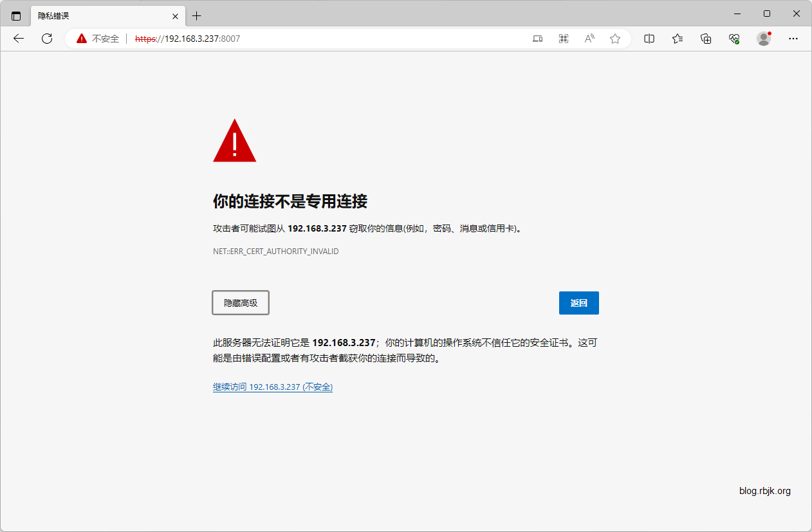Go back using the browser back arrow
812x532 pixels.
pyautogui.click(x=19, y=39)
